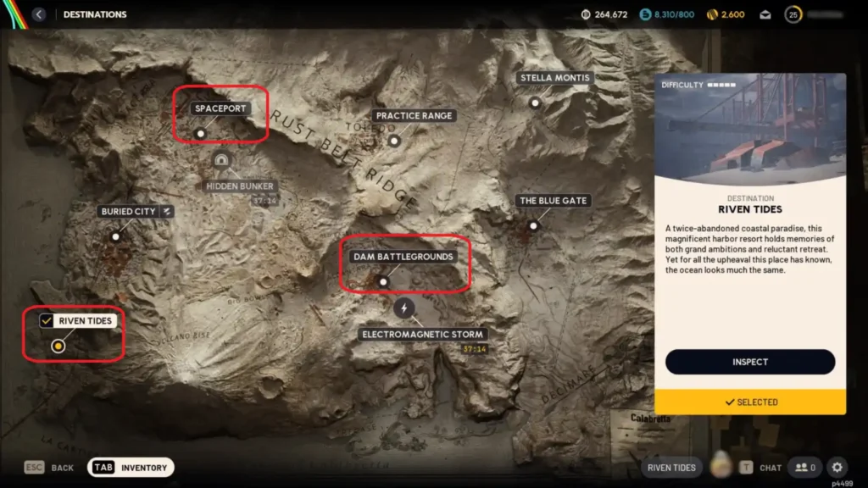The width and height of the screenshot is (868, 488).
Task: Open the Chat panel
Action: click(x=771, y=468)
